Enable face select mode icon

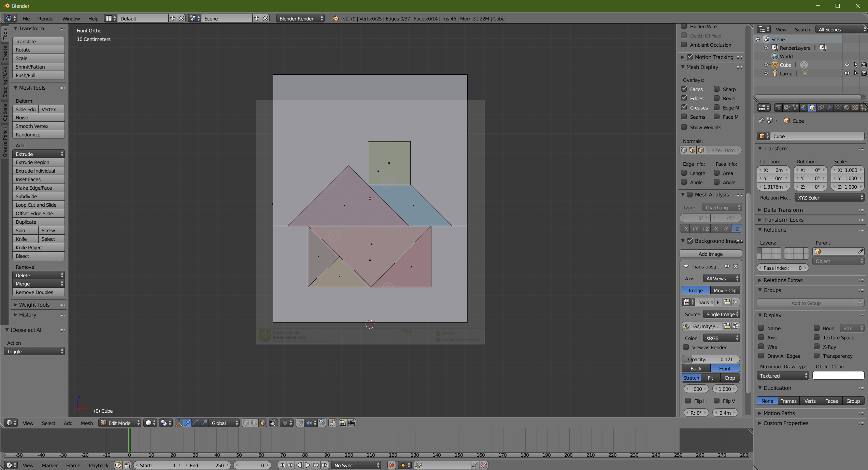pyautogui.click(x=262, y=423)
